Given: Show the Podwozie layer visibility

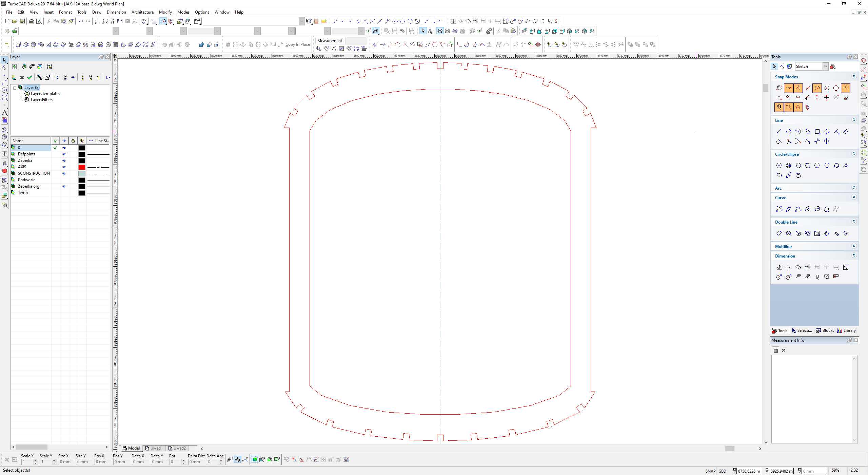Looking at the screenshot, I should click(64, 180).
